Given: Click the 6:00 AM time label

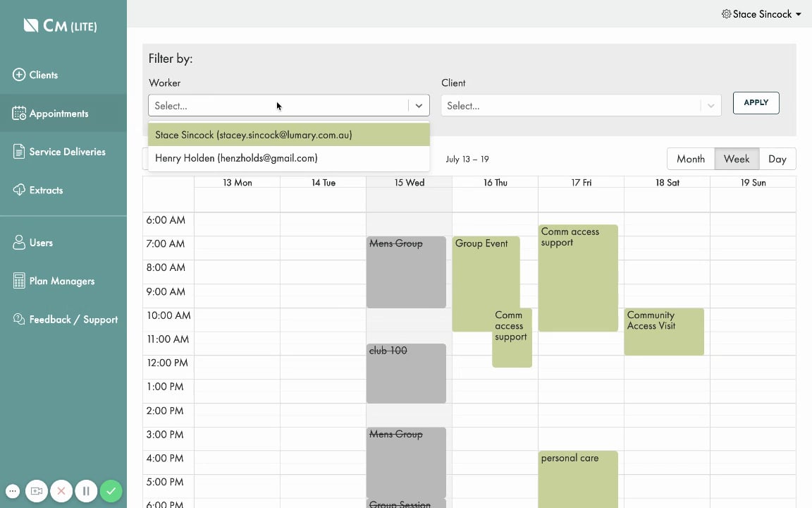Looking at the screenshot, I should pyautogui.click(x=165, y=220).
